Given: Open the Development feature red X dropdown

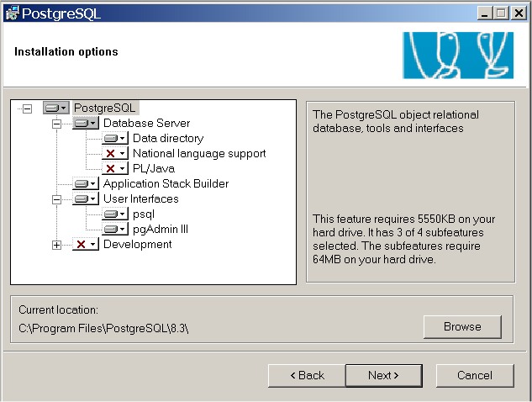Looking at the screenshot, I should click(86, 244).
